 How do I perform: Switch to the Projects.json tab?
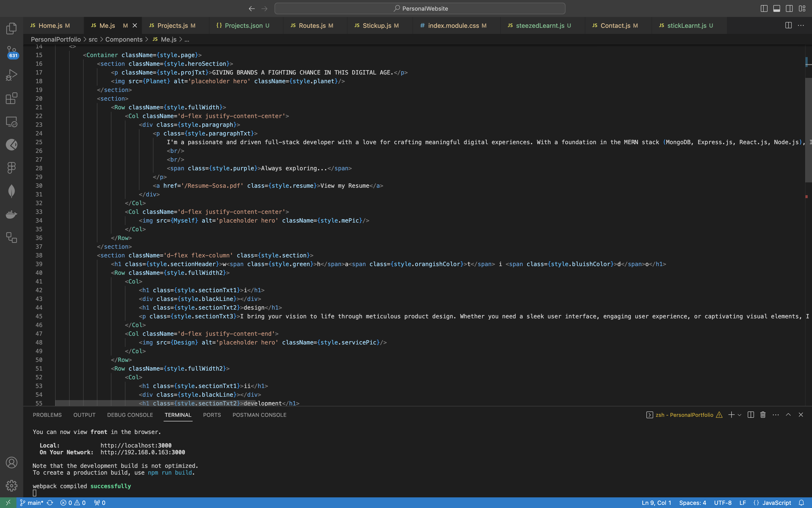pyautogui.click(x=246, y=26)
